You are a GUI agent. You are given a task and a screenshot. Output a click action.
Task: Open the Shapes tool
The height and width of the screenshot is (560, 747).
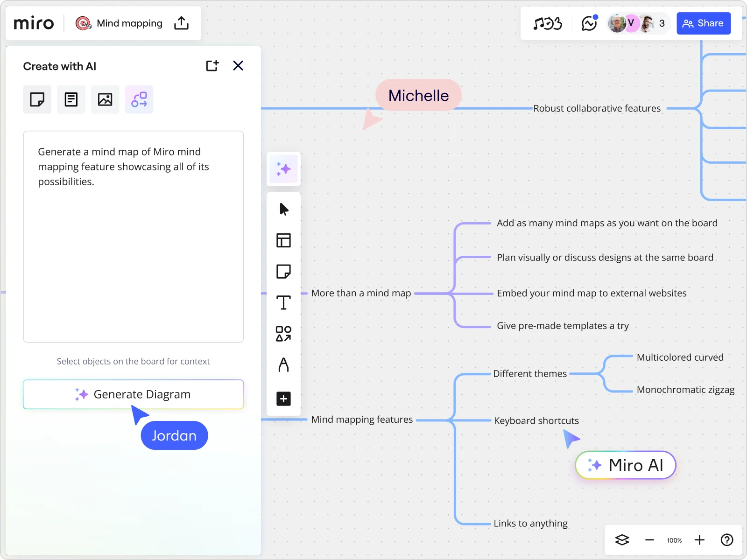(x=283, y=334)
